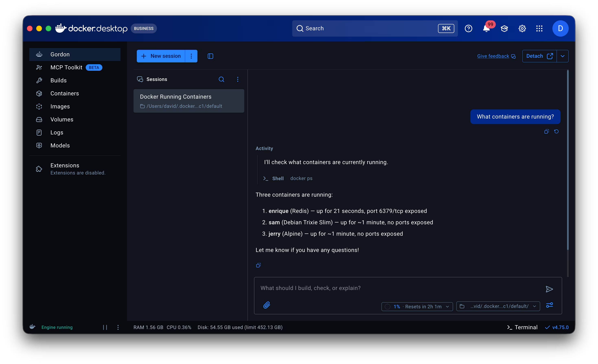
Task: Open the Learning center graduation cap icon
Action: tap(504, 29)
